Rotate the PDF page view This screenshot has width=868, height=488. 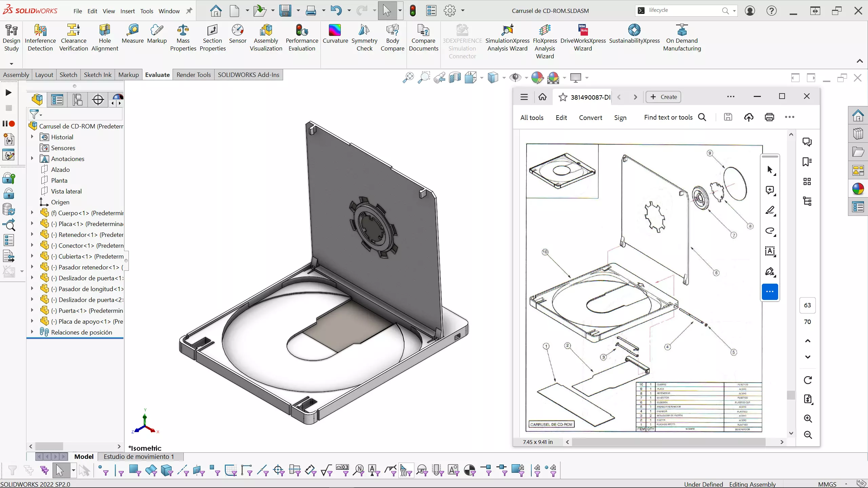pos(808,380)
